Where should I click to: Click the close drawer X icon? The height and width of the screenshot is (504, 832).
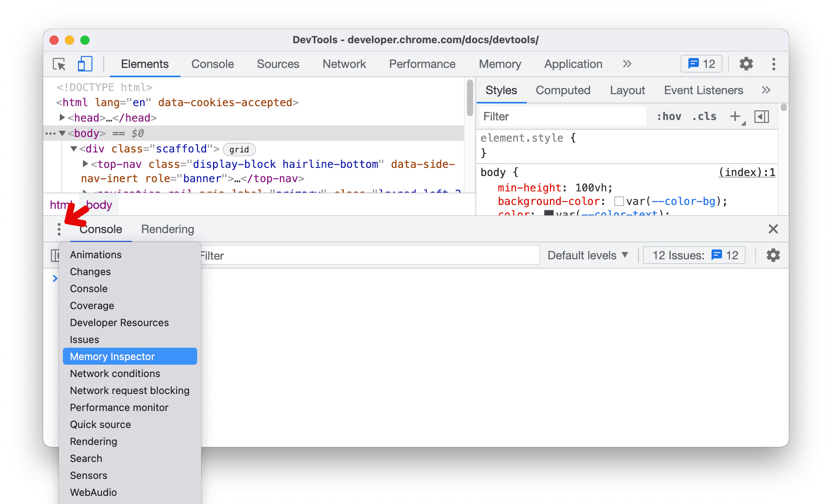point(773,229)
